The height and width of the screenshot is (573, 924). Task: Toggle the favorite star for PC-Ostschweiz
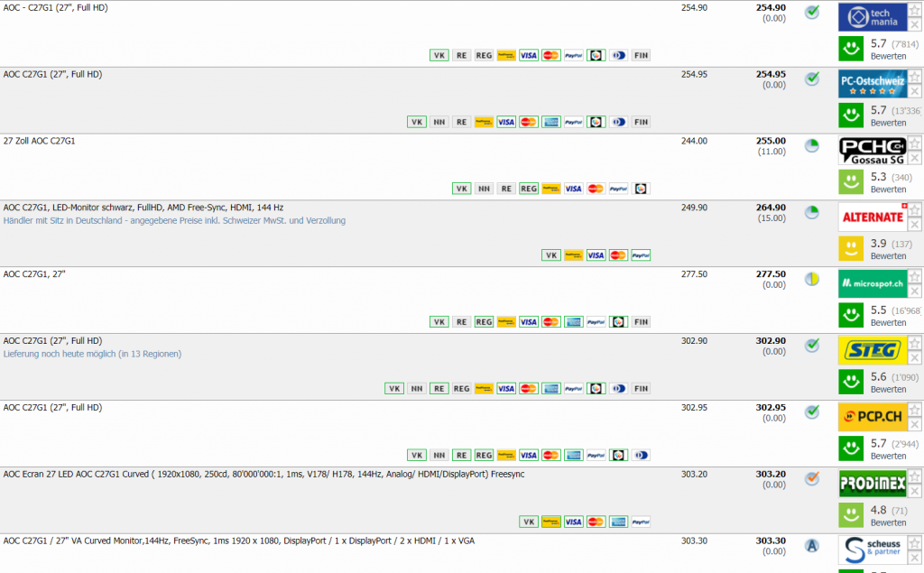coord(915,77)
